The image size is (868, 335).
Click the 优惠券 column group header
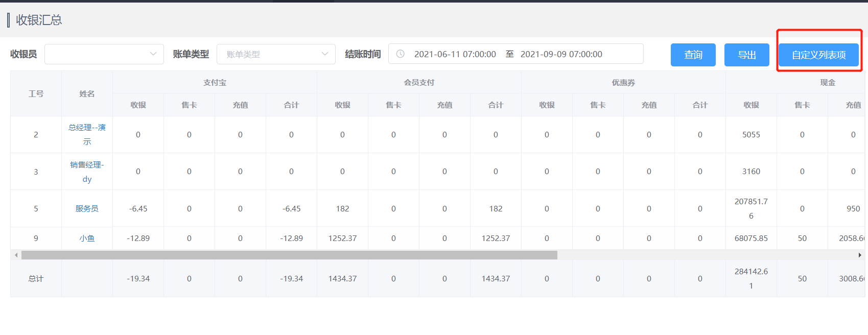(623, 82)
